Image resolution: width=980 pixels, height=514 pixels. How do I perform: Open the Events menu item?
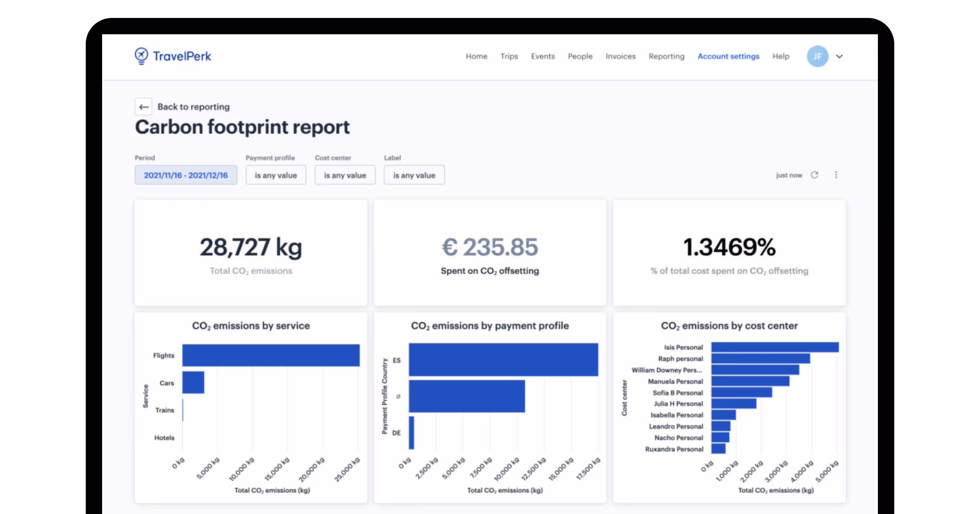click(543, 56)
